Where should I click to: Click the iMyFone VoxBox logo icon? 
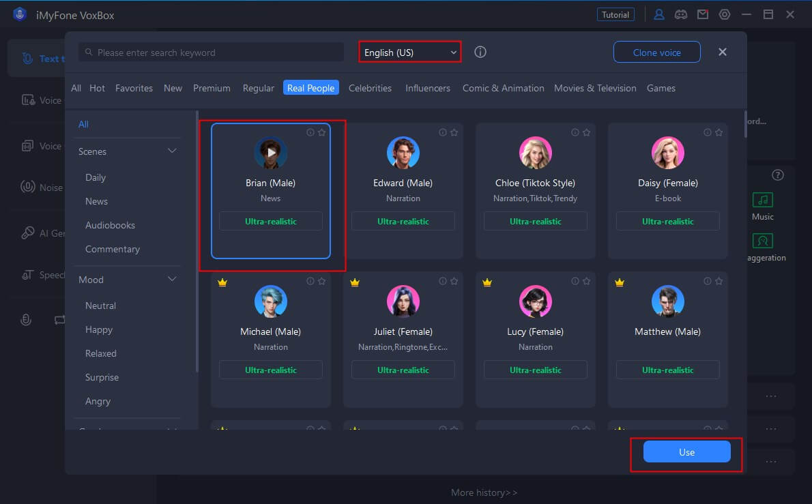pos(20,14)
